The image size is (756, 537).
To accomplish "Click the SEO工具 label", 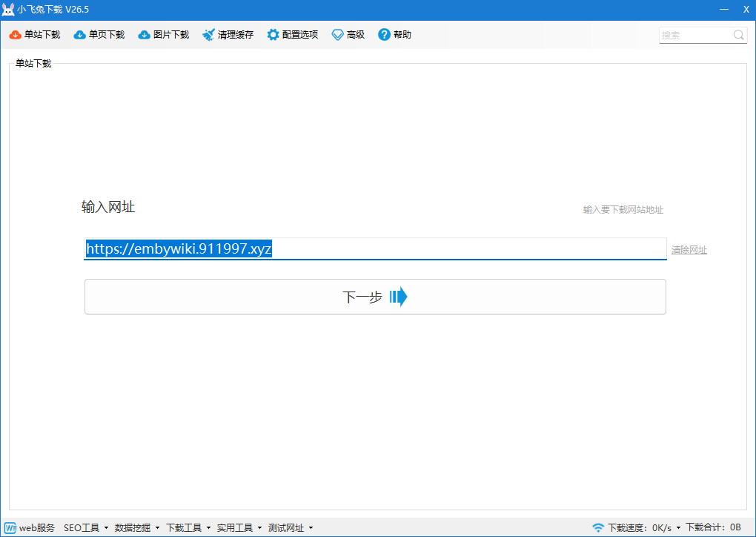I will click(x=82, y=528).
